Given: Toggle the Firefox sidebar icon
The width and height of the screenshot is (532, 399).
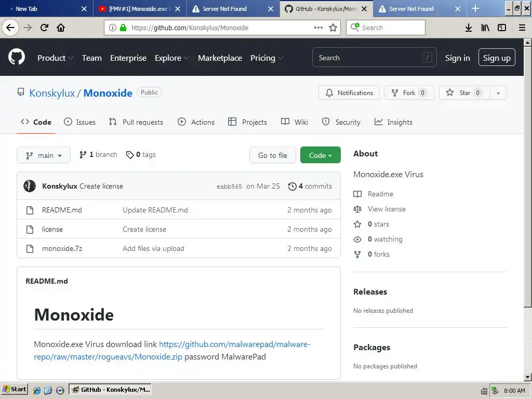Looking at the screenshot, I should [x=502, y=28].
